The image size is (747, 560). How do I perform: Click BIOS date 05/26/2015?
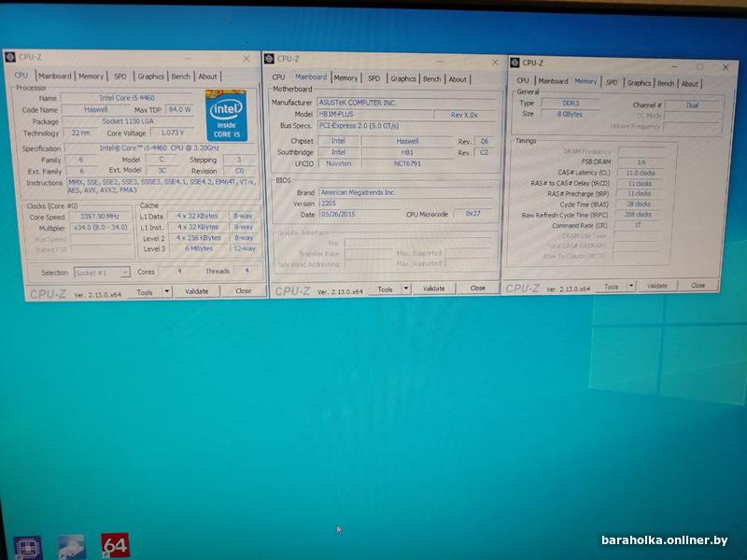(359, 215)
